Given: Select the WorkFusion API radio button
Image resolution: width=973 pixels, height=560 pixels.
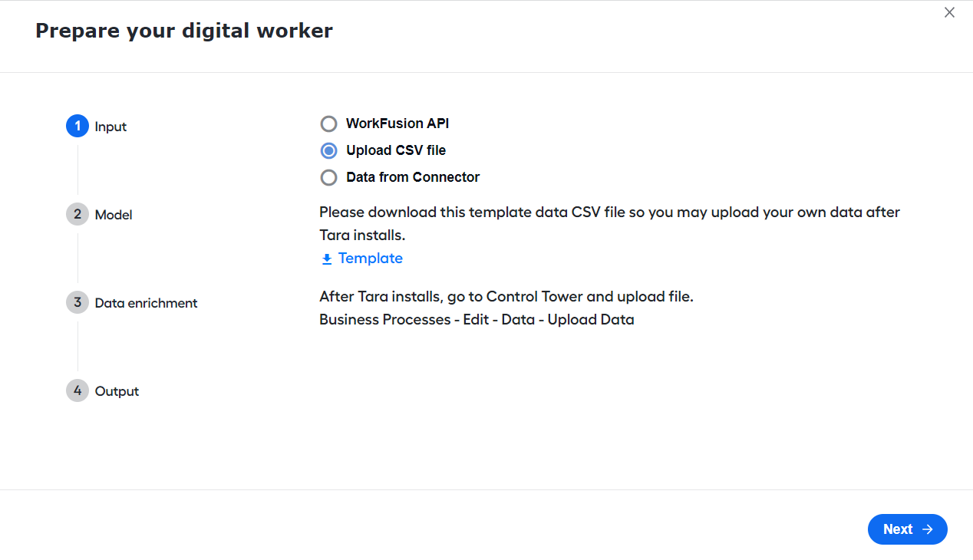Looking at the screenshot, I should [x=328, y=124].
